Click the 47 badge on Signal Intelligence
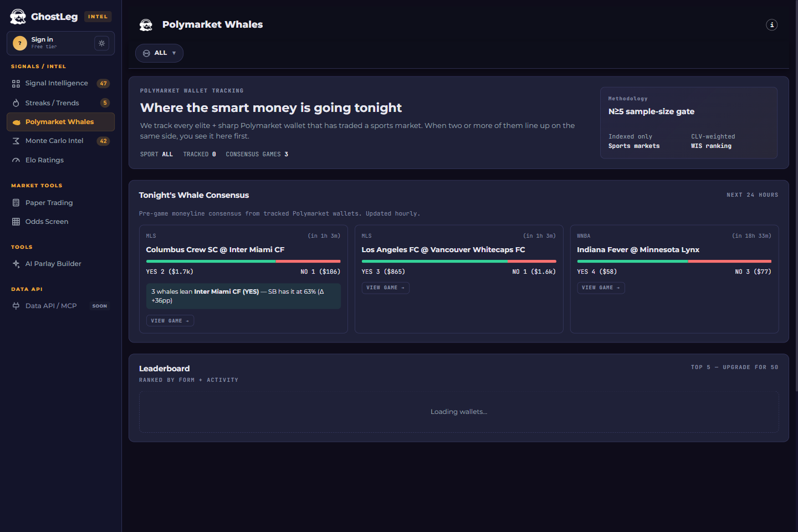 click(104, 84)
